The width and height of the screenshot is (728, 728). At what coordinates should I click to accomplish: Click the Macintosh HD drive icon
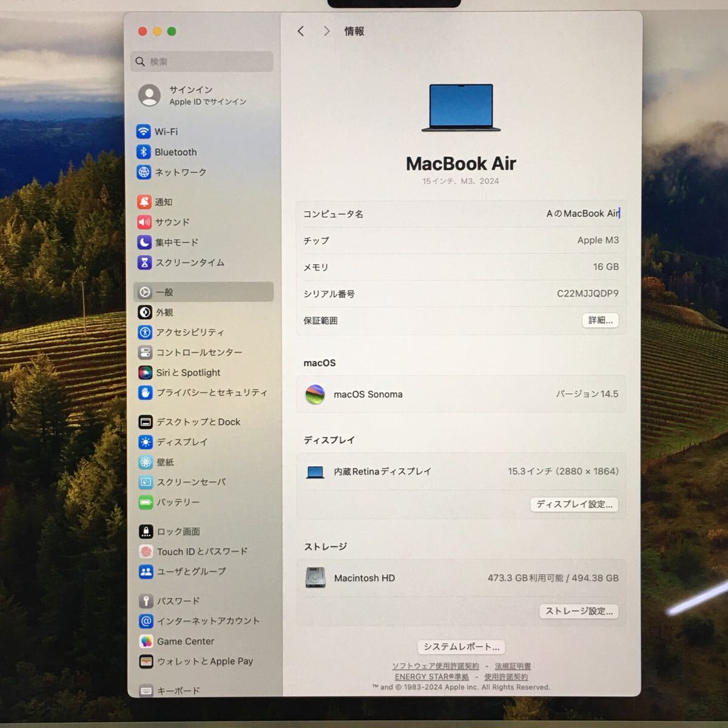(x=315, y=578)
